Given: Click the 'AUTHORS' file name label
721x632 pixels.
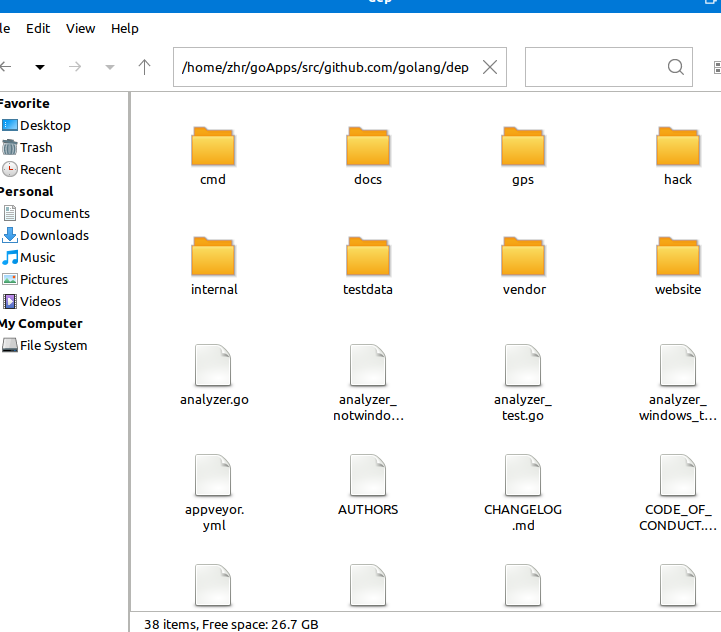Looking at the screenshot, I should click(x=368, y=510).
